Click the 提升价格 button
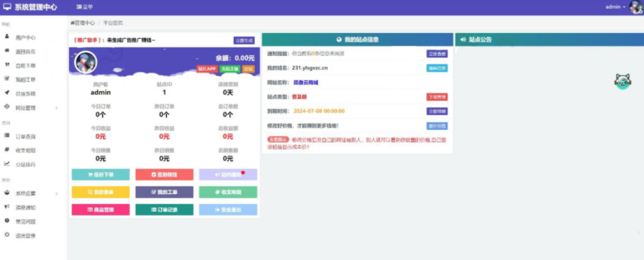The height and width of the screenshot is (260, 644). coord(437,126)
